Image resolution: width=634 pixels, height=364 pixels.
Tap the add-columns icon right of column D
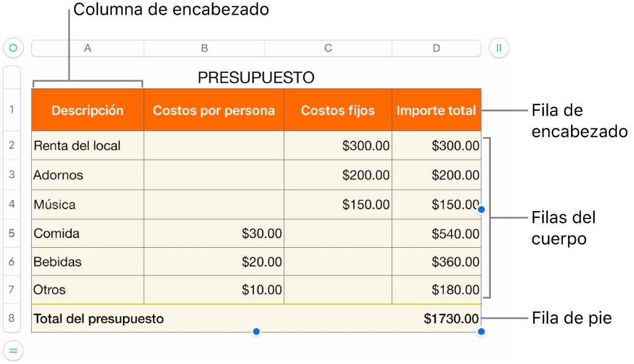point(500,48)
